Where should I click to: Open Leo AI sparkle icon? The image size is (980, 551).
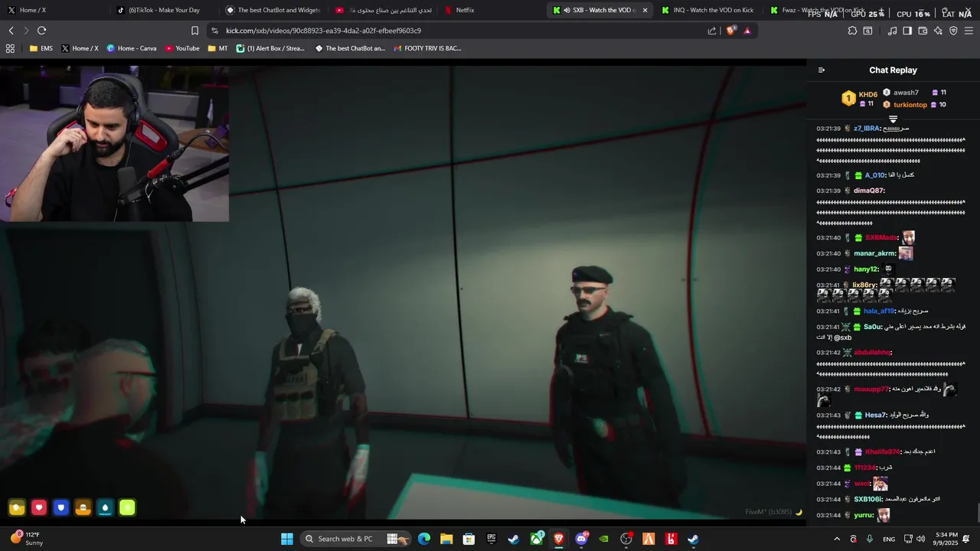(938, 31)
